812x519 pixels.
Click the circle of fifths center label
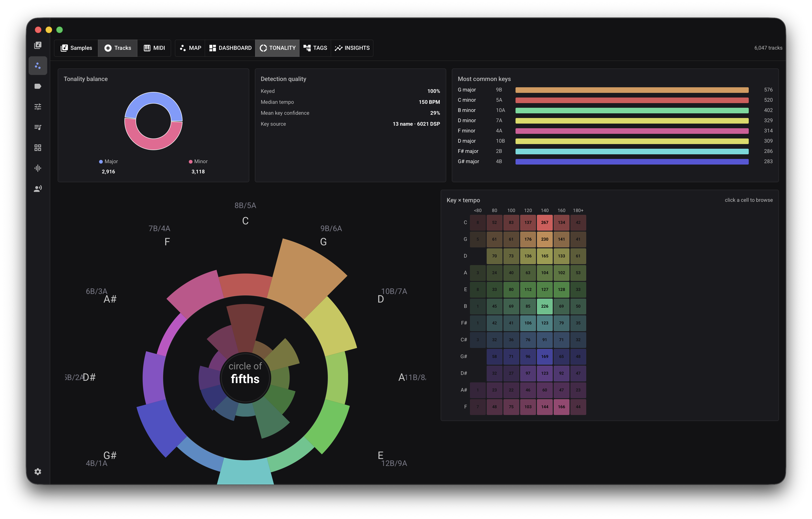click(245, 373)
